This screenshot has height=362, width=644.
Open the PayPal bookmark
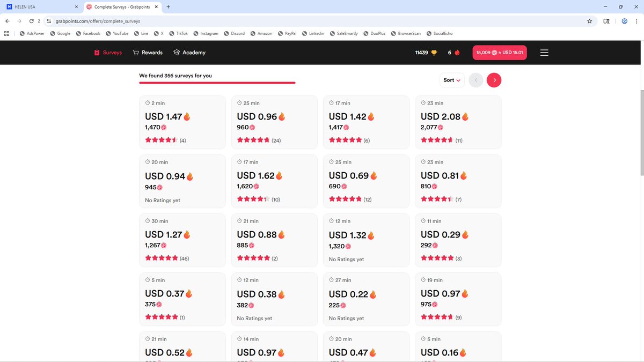click(287, 33)
